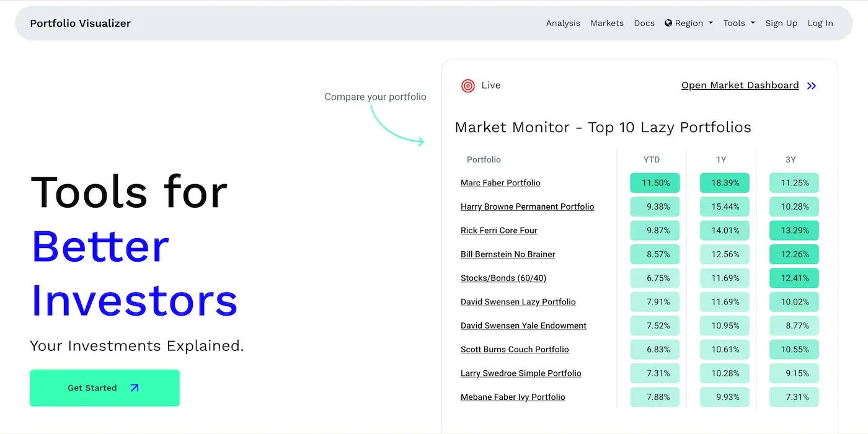Click the 10.28% 3Y value in Harry Browne row

click(794, 206)
